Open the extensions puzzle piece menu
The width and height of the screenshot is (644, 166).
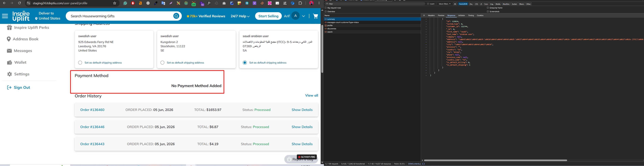(301, 3)
